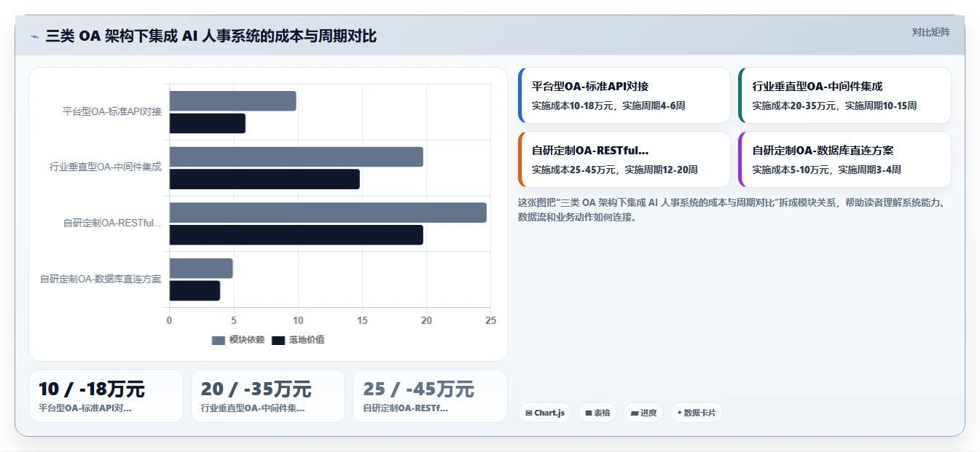
Task: Toggle the 落地价值 legend item
Action: coord(298,340)
